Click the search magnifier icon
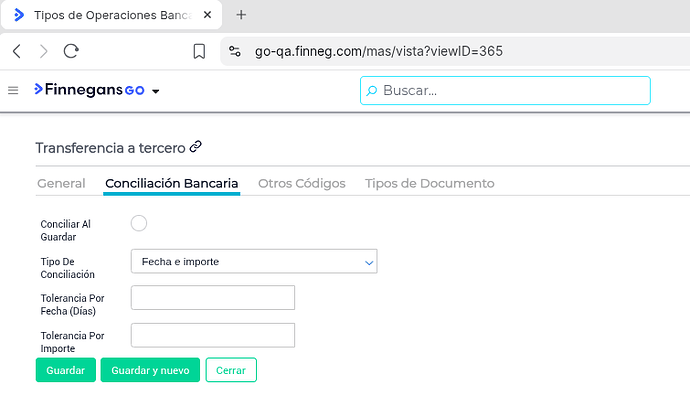Viewport: 690px width, 416px height. pos(372,91)
